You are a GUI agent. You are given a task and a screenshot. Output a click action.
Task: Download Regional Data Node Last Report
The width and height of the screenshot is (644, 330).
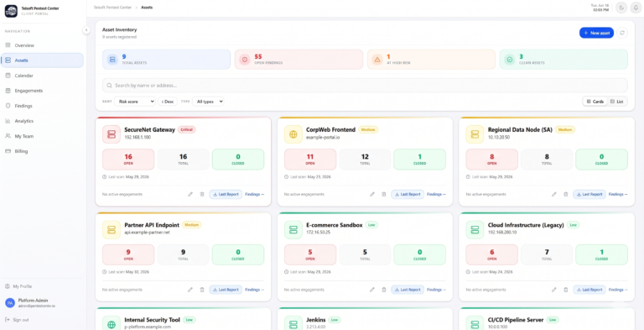tap(589, 194)
